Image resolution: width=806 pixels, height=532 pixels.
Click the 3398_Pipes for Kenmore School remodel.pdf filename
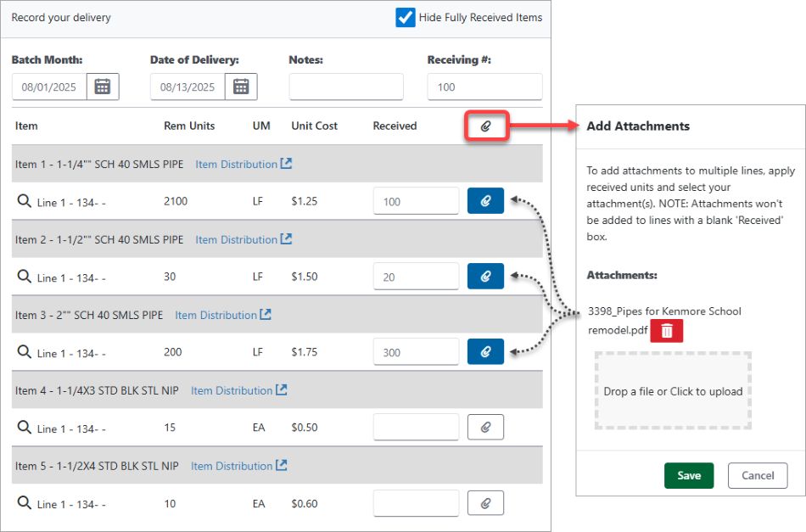[664, 321]
